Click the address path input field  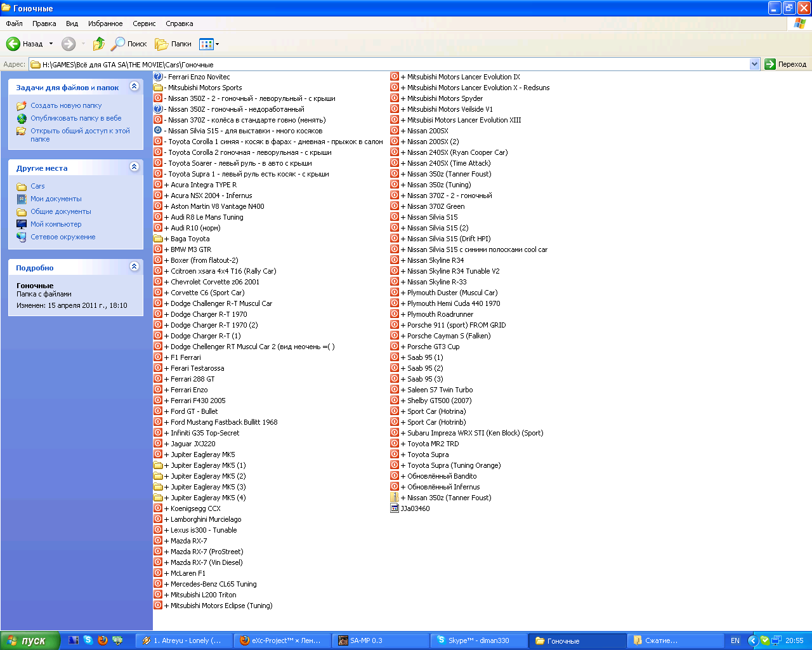click(393, 64)
